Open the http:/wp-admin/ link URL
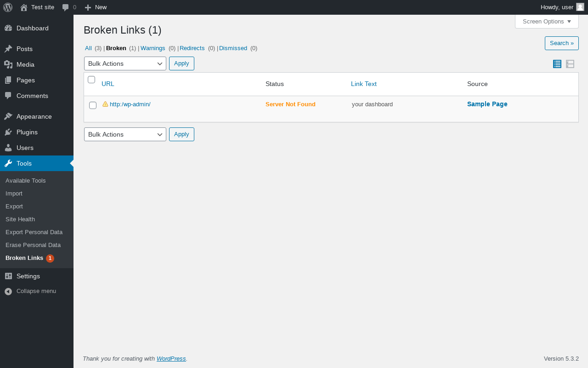 (x=130, y=104)
